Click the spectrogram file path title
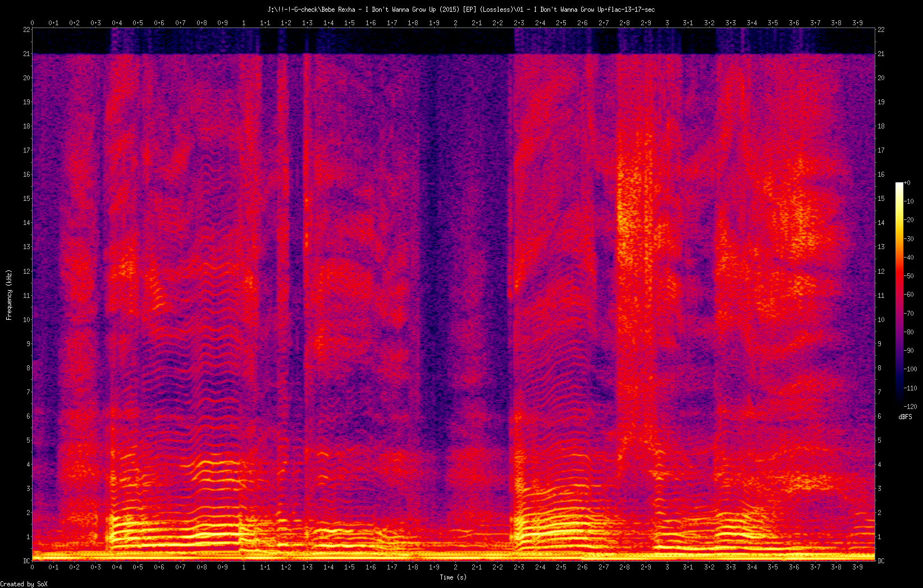The width and height of the screenshot is (923, 588). tap(461, 10)
